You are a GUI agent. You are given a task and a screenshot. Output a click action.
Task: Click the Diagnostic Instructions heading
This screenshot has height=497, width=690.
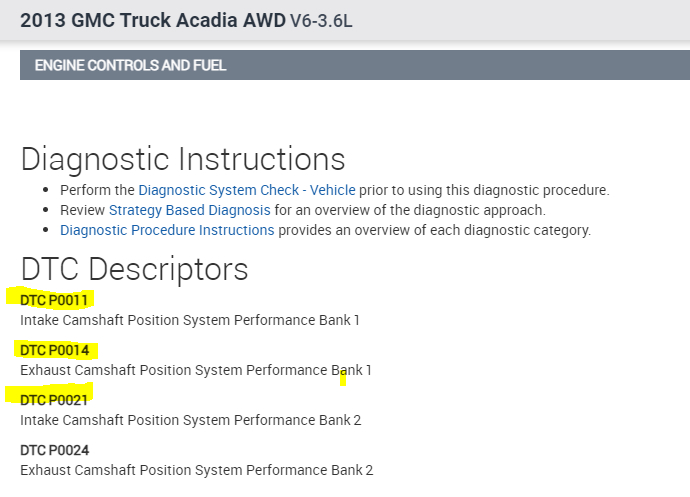(x=182, y=159)
